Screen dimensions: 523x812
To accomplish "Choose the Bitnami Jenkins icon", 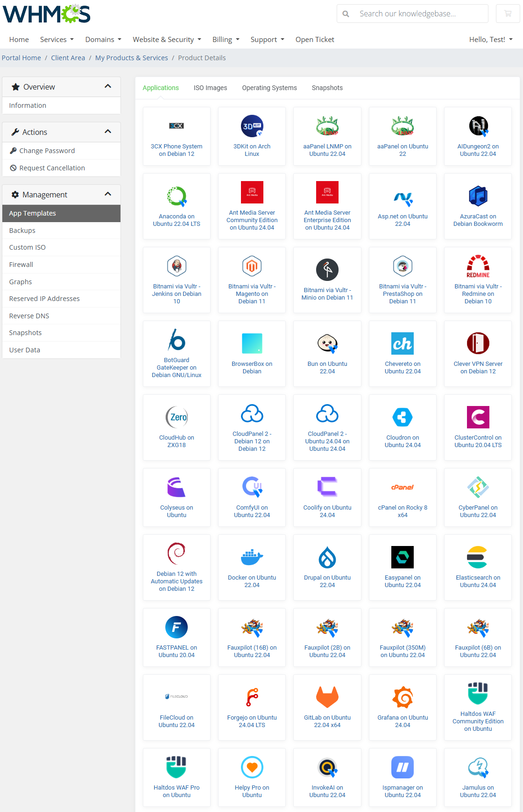I will coord(177,266).
